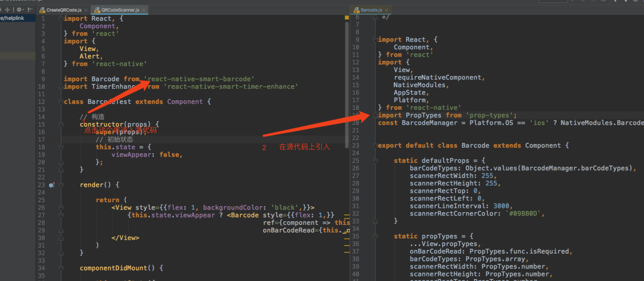
Task: Click the override gutter icon at line 23
Action: pyautogui.click(x=52, y=185)
